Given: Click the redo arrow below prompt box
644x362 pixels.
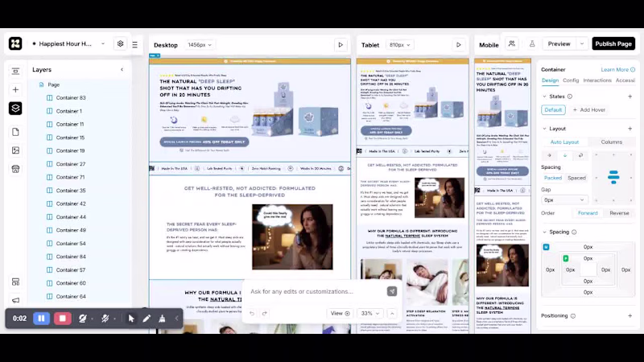Looking at the screenshot, I should coord(265,313).
